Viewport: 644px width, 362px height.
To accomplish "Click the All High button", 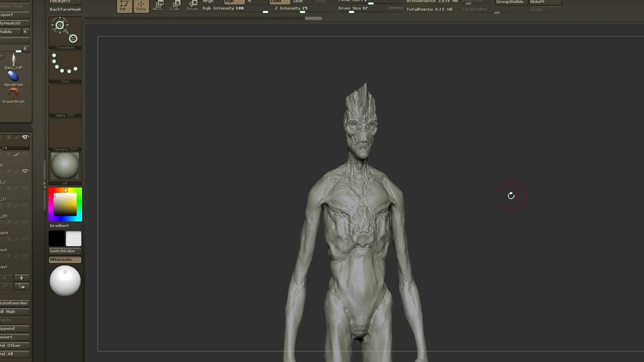I will click(15, 311).
